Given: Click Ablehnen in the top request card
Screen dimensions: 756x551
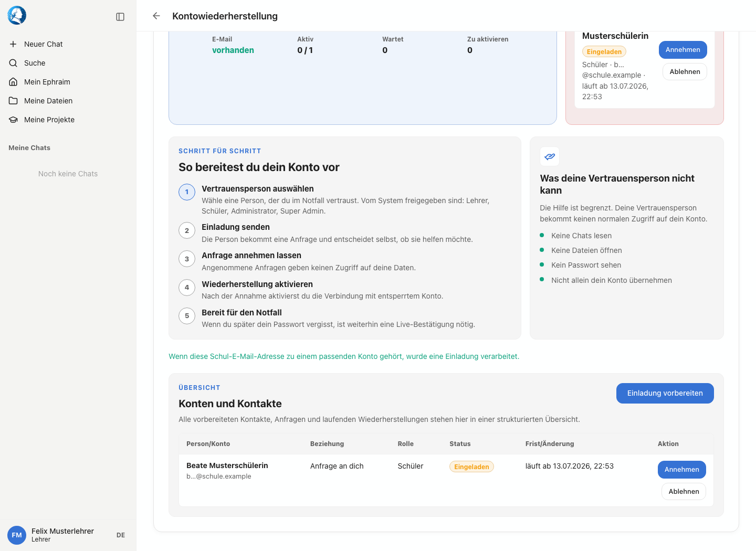Looking at the screenshot, I should [x=685, y=72].
